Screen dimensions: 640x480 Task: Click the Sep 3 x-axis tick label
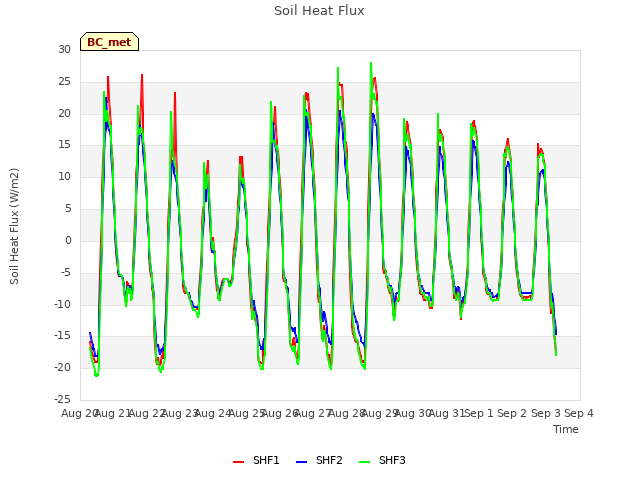pyautogui.click(x=546, y=413)
